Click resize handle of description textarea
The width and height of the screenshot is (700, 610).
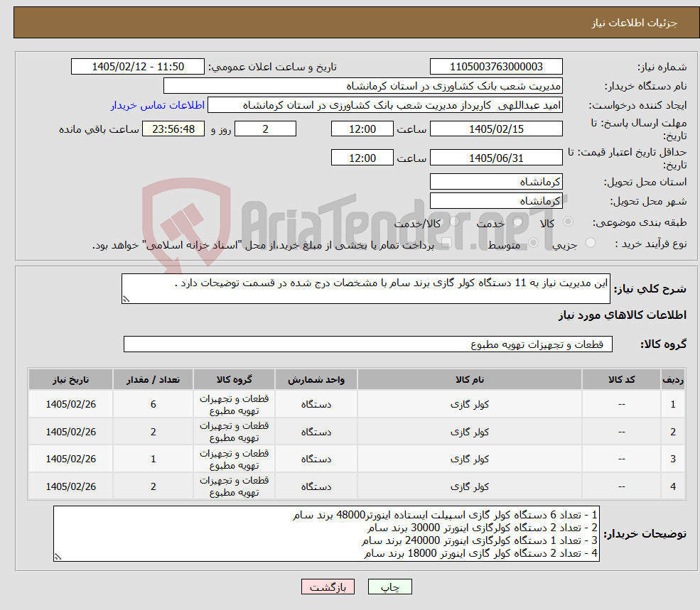126,300
